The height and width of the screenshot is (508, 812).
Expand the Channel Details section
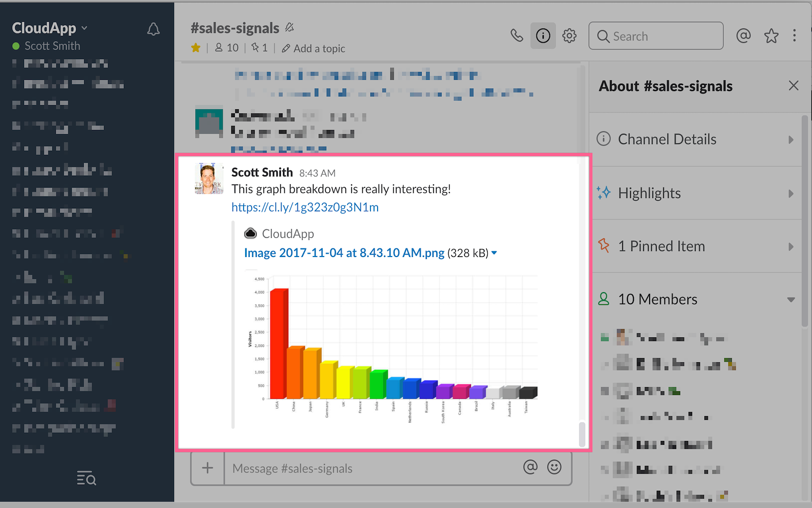pyautogui.click(x=696, y=139)
